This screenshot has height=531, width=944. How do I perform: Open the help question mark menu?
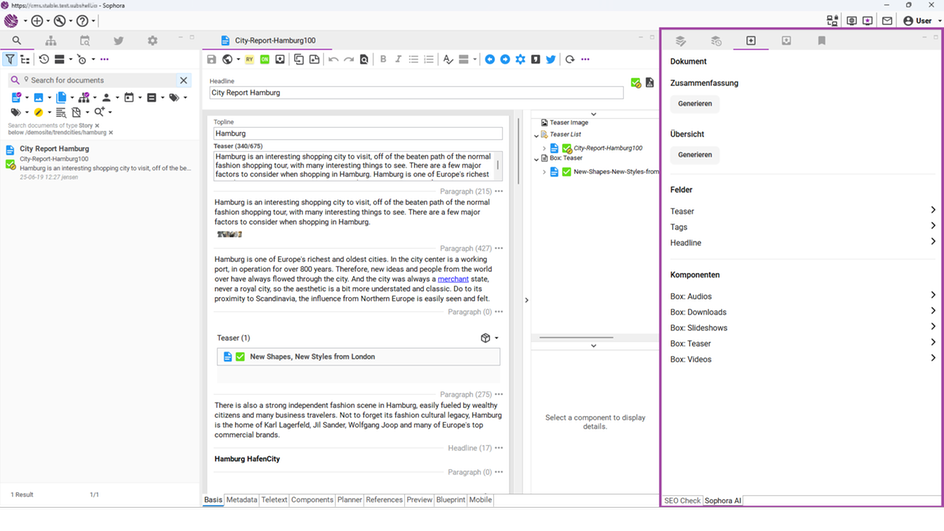click(85, 20)
